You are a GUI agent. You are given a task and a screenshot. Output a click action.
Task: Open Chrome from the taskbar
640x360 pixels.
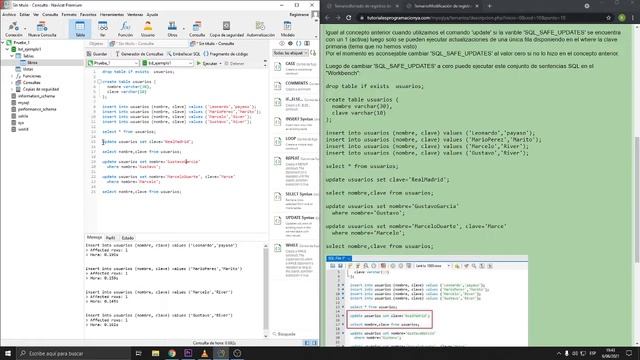172,353
